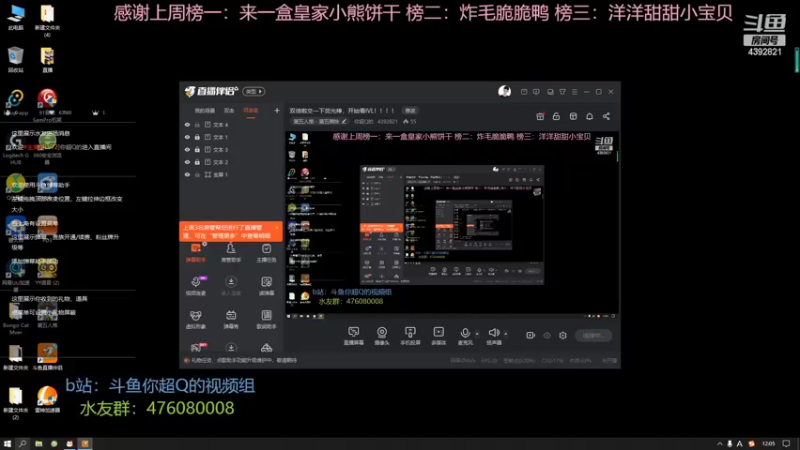Screen dimensions: 800x450
Task: Open the 弹幕助手 tool in the tools panel
Action: click(195, 253)
